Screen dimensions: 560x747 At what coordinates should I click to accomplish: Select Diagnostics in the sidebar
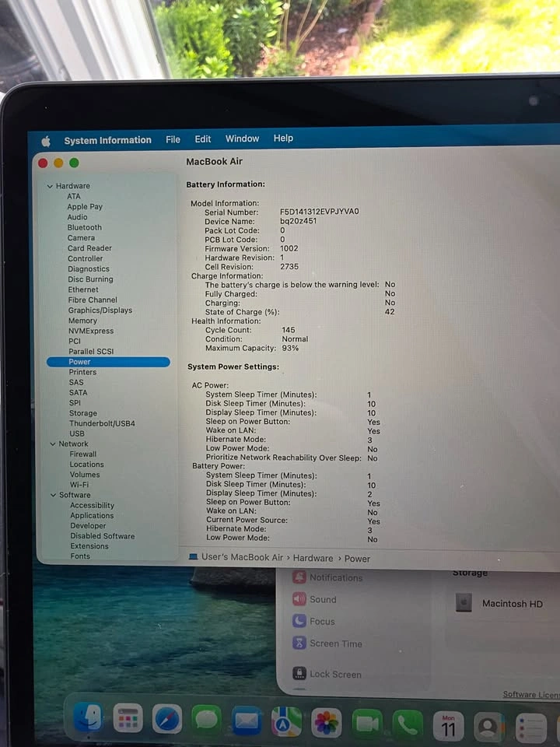(x=89, y=268)
